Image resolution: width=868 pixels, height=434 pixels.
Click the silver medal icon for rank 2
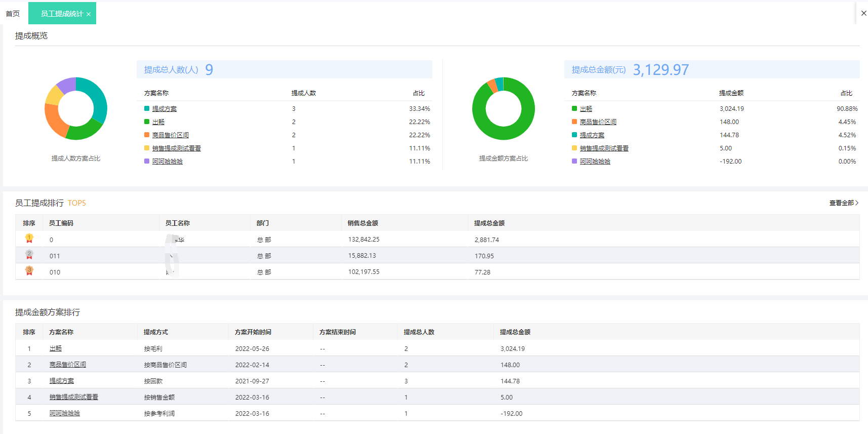(x=29, y=255)
